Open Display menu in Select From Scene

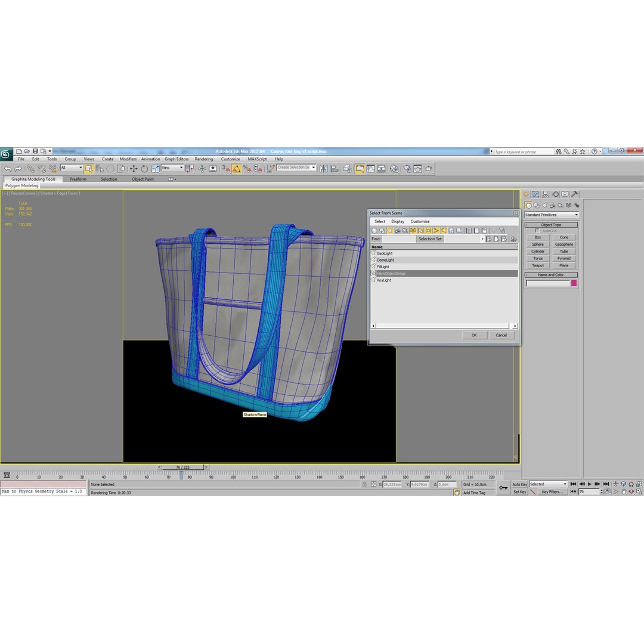pos(398,221)
